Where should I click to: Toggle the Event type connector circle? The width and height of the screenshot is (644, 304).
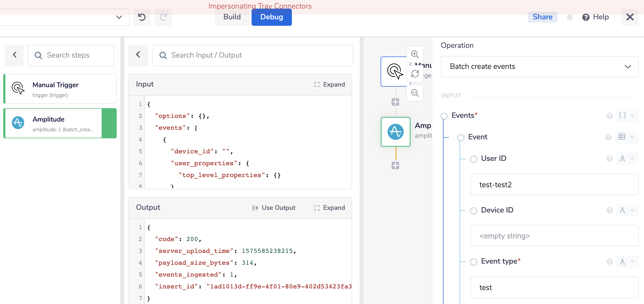pyautogui.click(x=474, y=262)
